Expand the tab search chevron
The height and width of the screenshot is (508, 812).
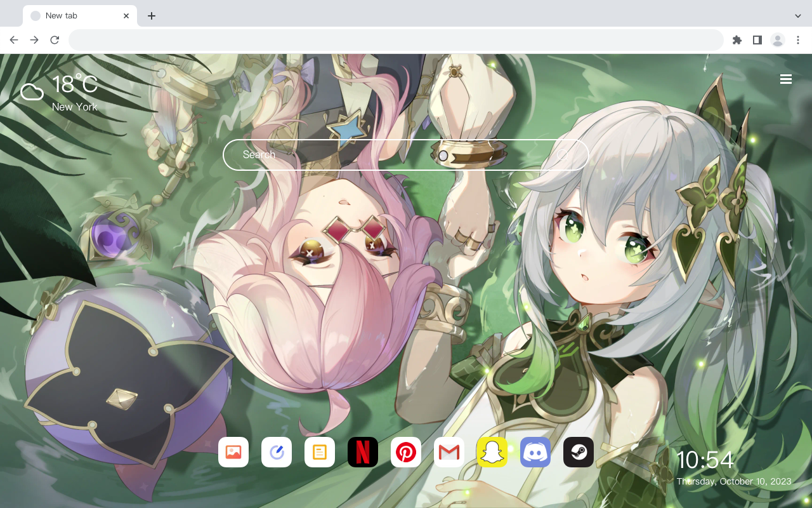pyautogui.click(x=798, y=16)
